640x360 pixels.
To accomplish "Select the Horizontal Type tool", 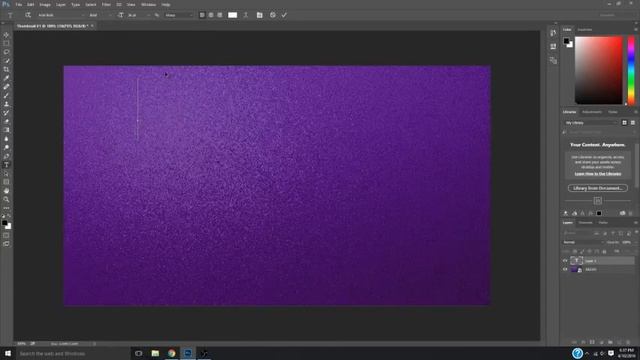I will (6, 164).
